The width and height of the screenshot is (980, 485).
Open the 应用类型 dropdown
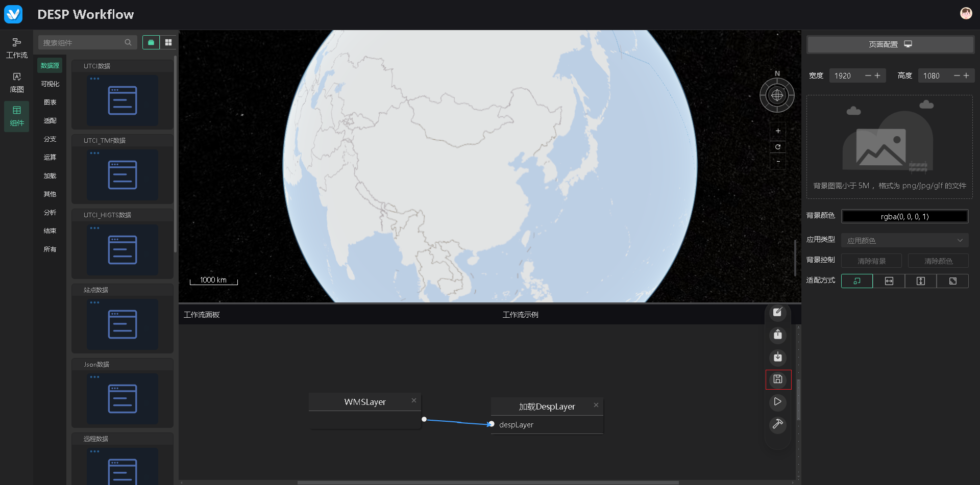tap(904, 240)
